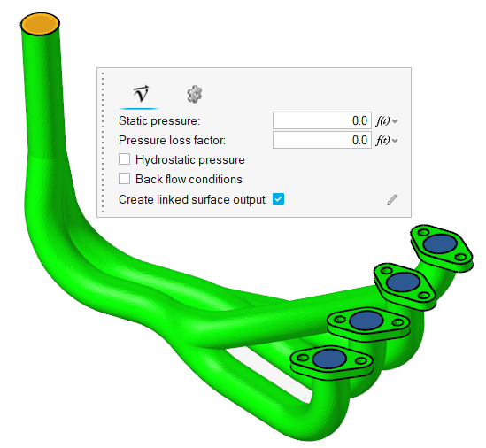The height and width of the screenshot is (448, 486).
Task: Open the gear settings tab
Action: 195,94
